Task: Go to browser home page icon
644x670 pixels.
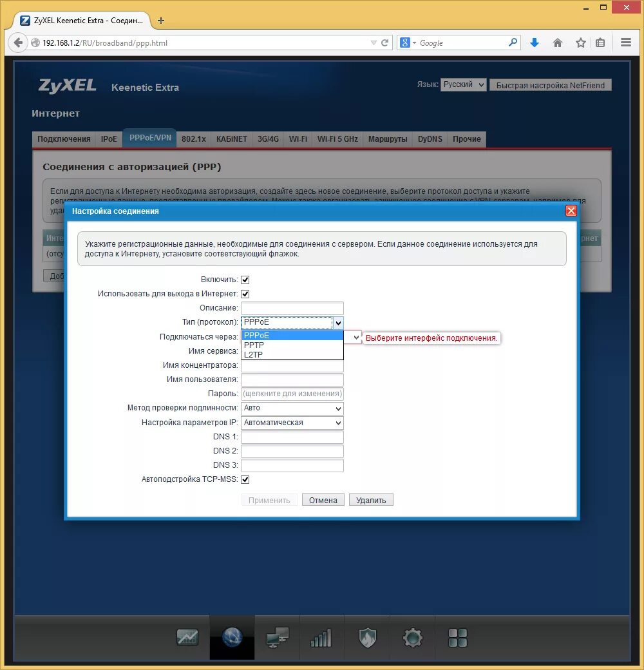Action: 557,43
